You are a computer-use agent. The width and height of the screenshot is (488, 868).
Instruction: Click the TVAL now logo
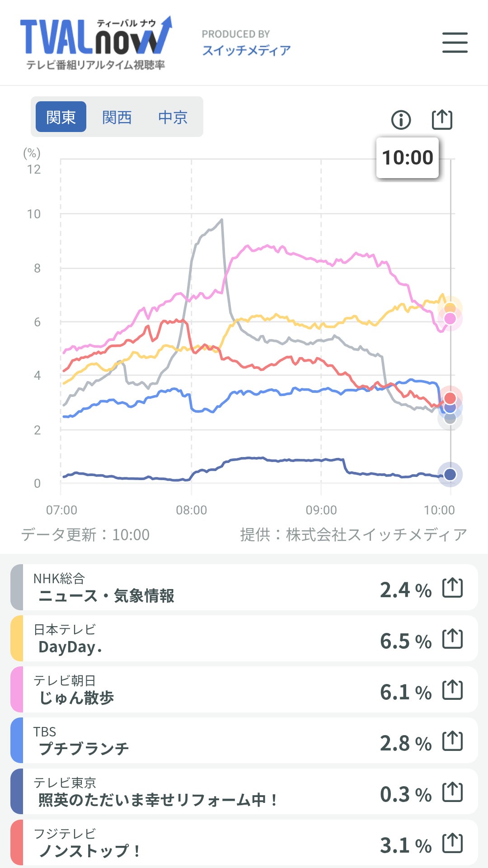[x=96, y=44]
